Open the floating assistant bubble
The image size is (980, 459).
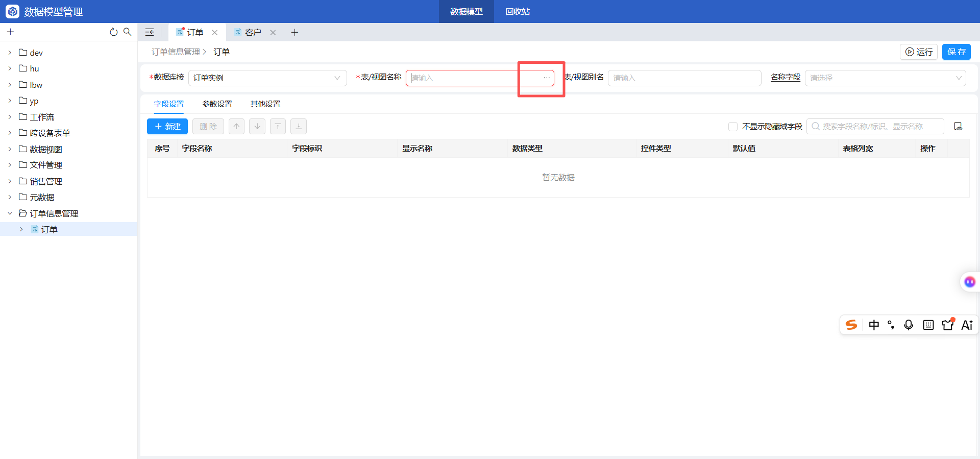[x=970, y=282]
